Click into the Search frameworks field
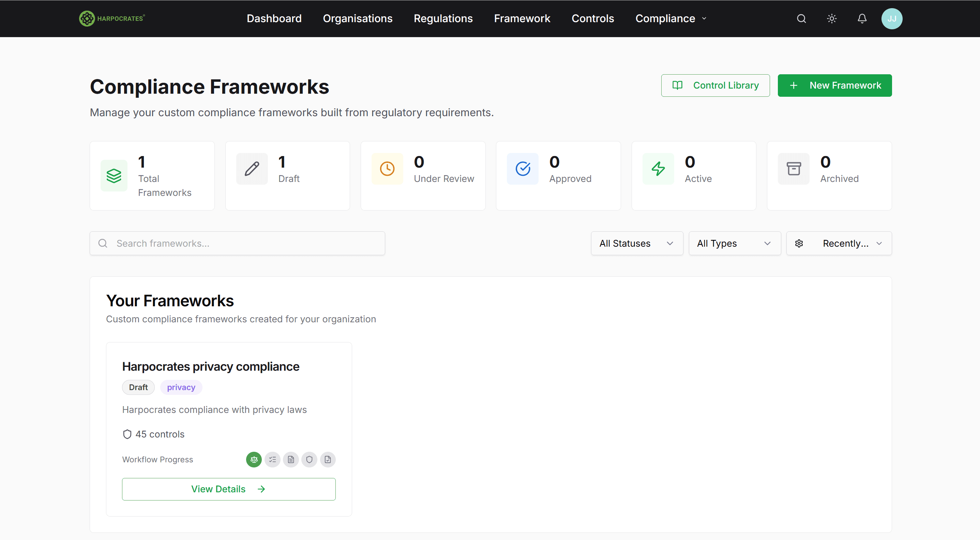 (237, 243)
